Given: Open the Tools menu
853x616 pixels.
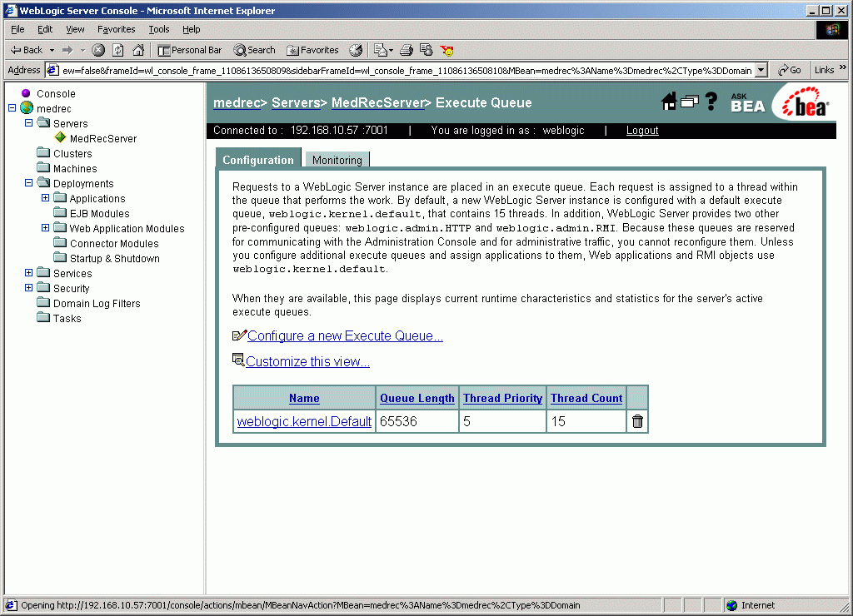Looking at the screenshot, I should pos(159,29).
